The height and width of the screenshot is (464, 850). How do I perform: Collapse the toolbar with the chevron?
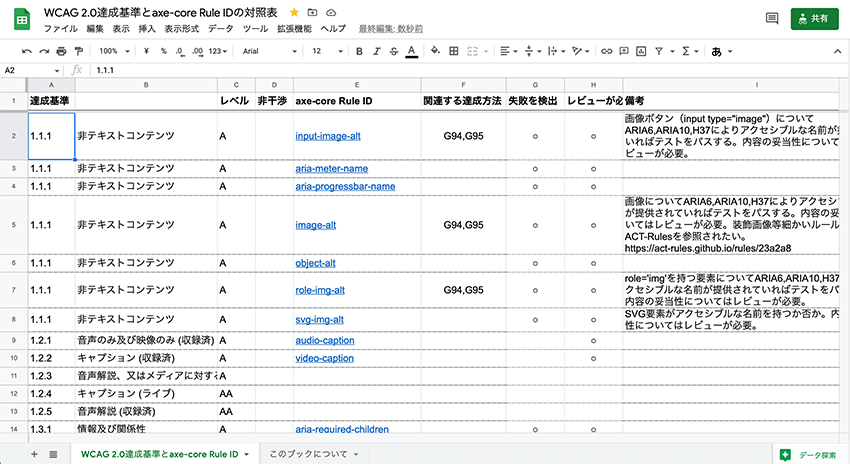[x=837, y=51]
